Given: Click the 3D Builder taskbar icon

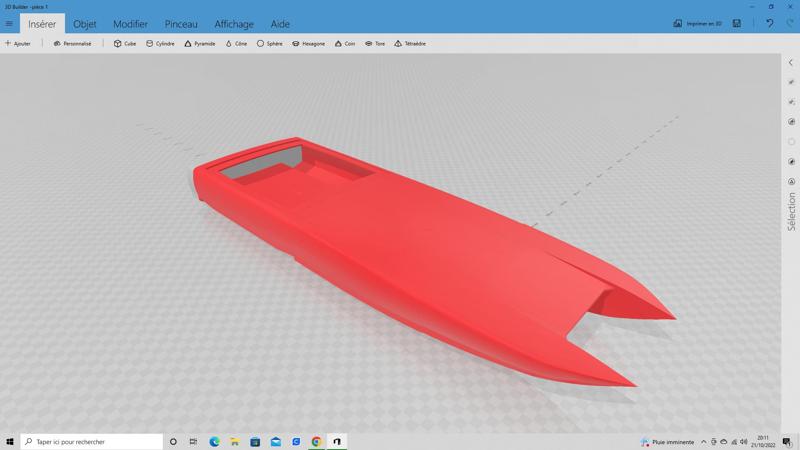Looking at the screenshot, I should (337, 442).
